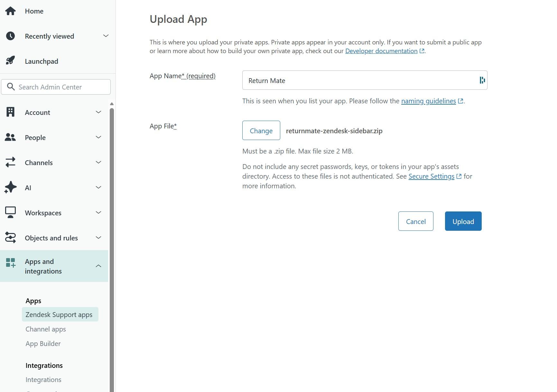The width and height of the screenshot is (557, 392).
Task: Click the Apps section heading
Action: 33,301
